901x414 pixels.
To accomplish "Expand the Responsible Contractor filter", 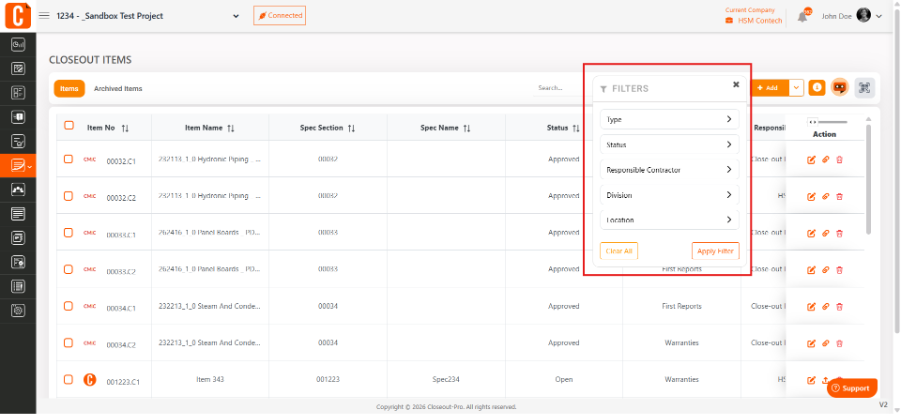I will [669, 170].
